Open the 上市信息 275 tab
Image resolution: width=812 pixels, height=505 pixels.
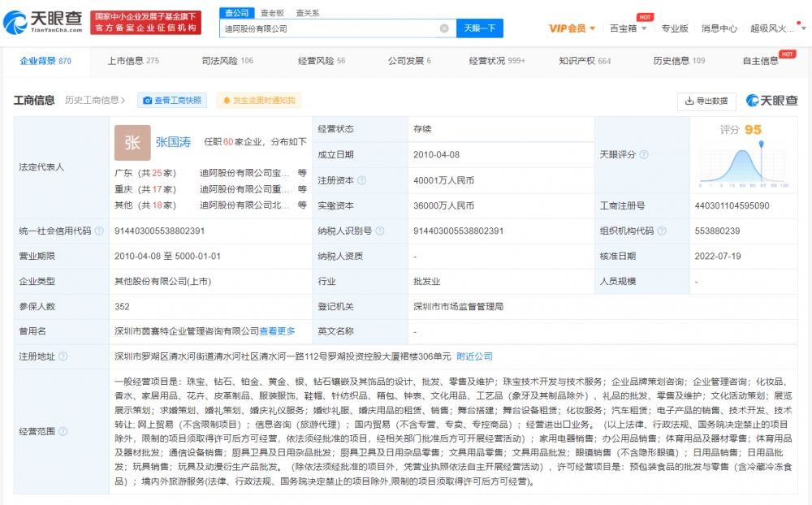click(133, 61)
